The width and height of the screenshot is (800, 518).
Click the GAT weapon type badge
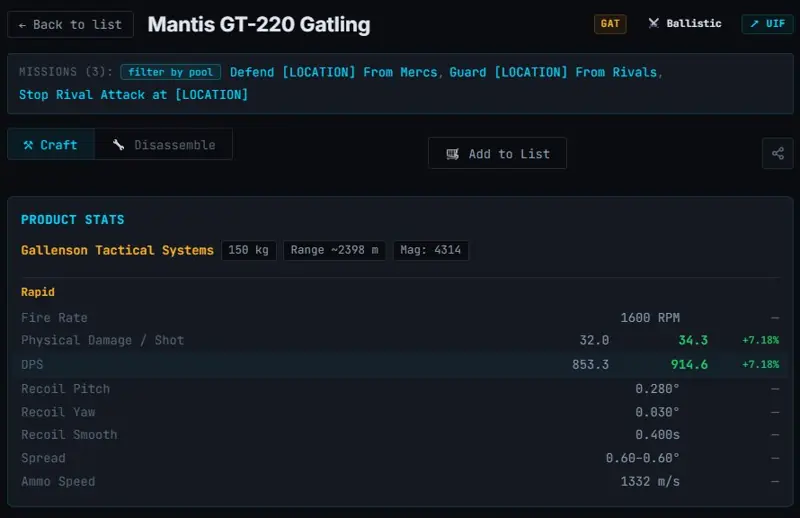pyautogui.click(x=610, y=23)
